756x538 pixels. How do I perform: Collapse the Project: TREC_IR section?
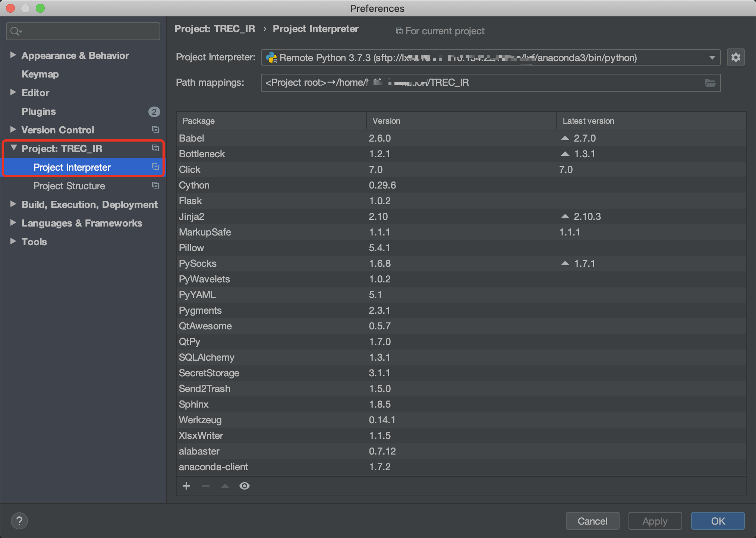point(13,148)
